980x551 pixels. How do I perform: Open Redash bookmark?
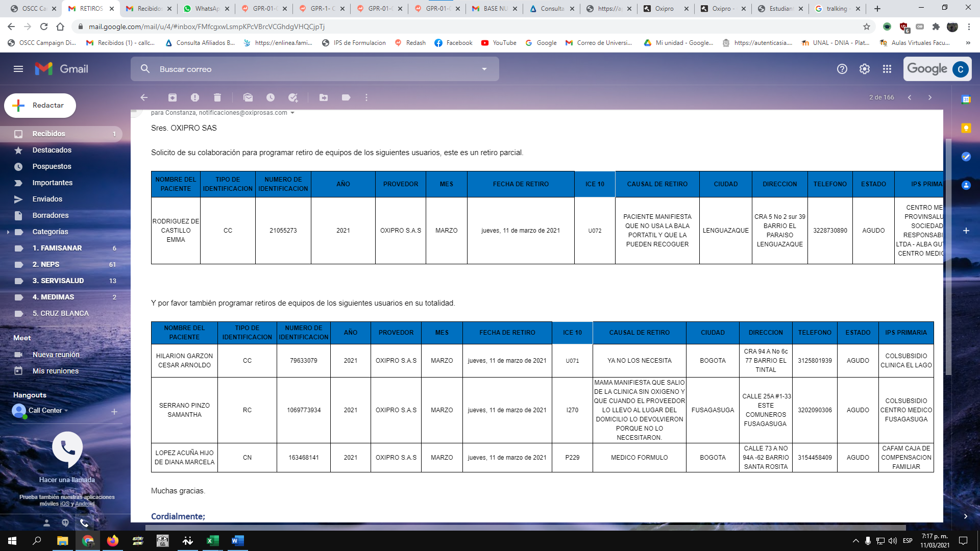click(410, 43)
